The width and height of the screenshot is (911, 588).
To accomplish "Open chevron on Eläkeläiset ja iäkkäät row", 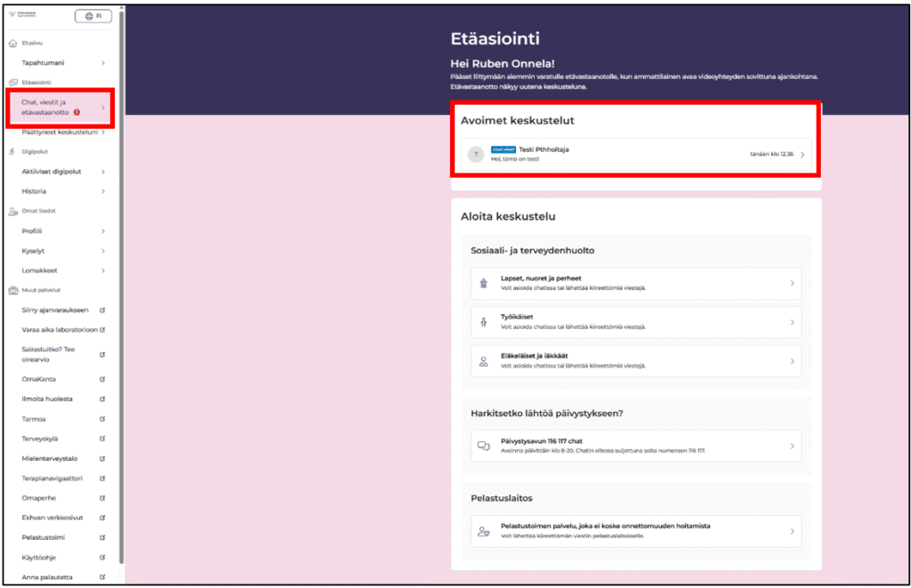I will point(792,361).
